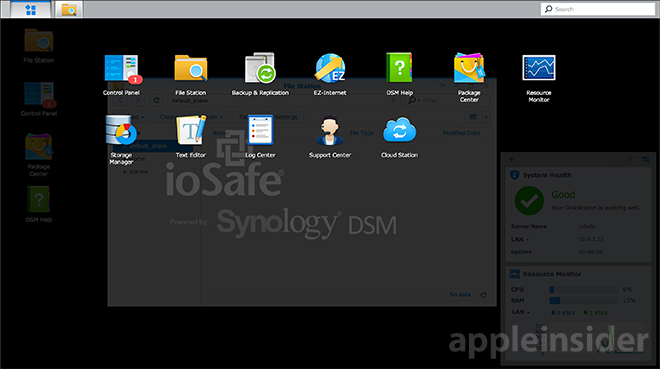Open Log Center
Image resolution: width=660 pixels, height=369 pixels.
pyautogui.click(x=260, y=137)
